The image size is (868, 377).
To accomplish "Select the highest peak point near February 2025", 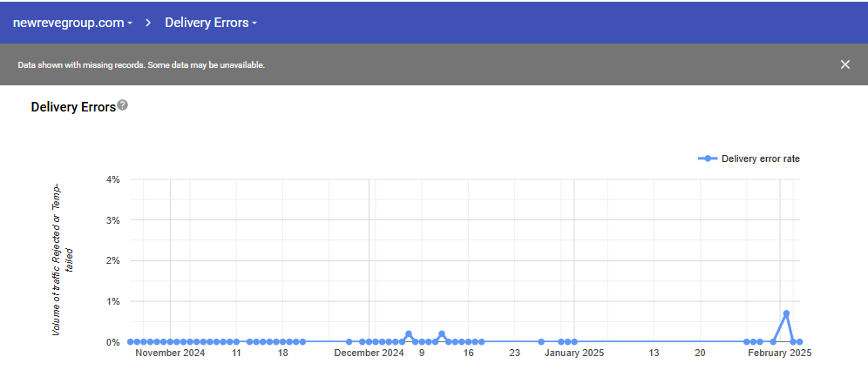I will [x=786, y=313].
